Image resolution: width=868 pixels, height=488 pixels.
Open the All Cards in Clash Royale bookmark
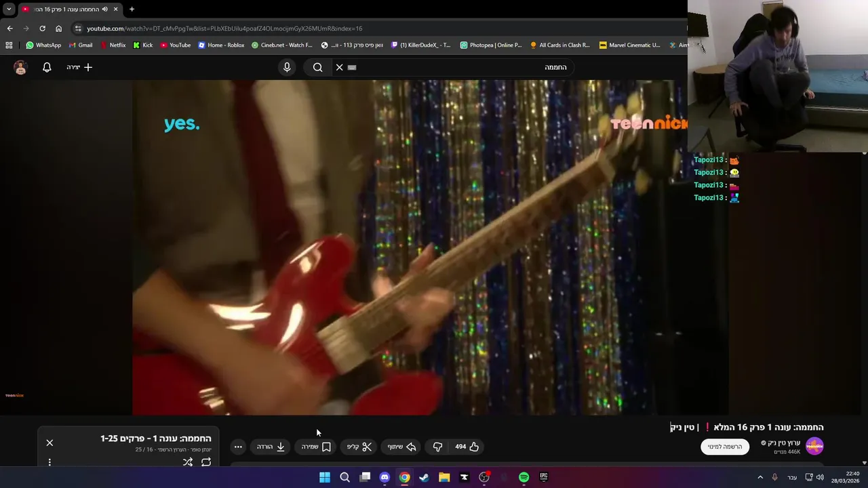click(x=560, y=45)
